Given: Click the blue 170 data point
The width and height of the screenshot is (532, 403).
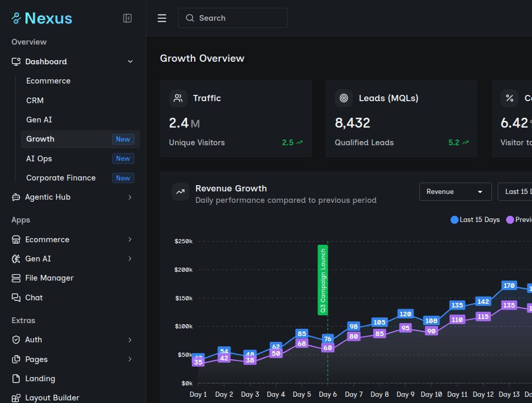Looking at the screenshot, I should (x=509, y=285).
